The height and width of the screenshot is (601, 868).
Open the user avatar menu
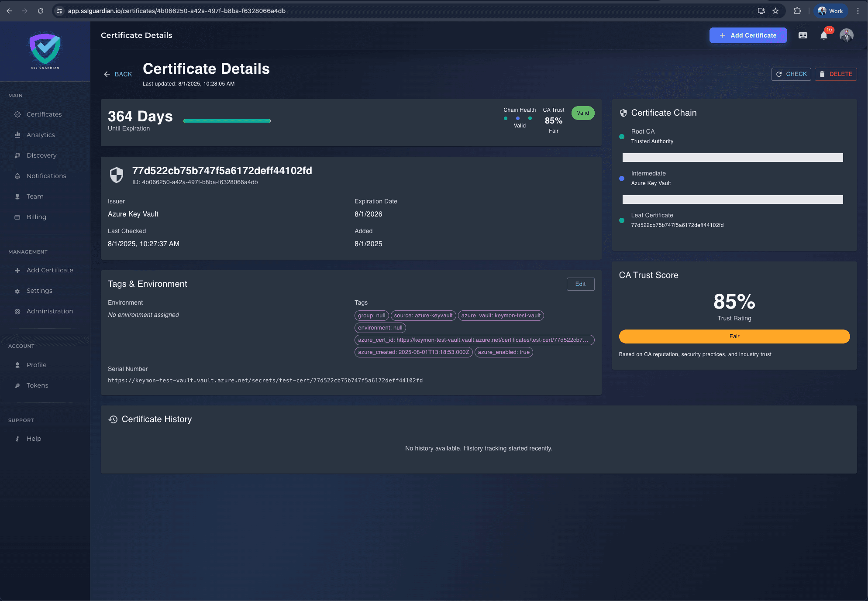(846, 35)
